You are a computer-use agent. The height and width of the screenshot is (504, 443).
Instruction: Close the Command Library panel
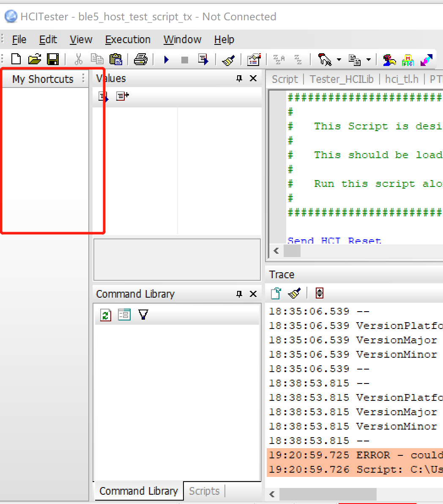click(x=253, y=294)
